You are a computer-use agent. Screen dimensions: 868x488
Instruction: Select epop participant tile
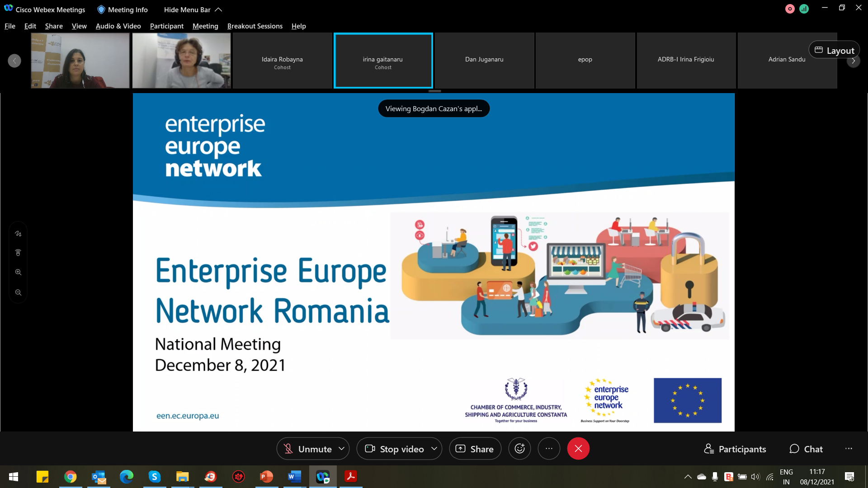[585, 61]
